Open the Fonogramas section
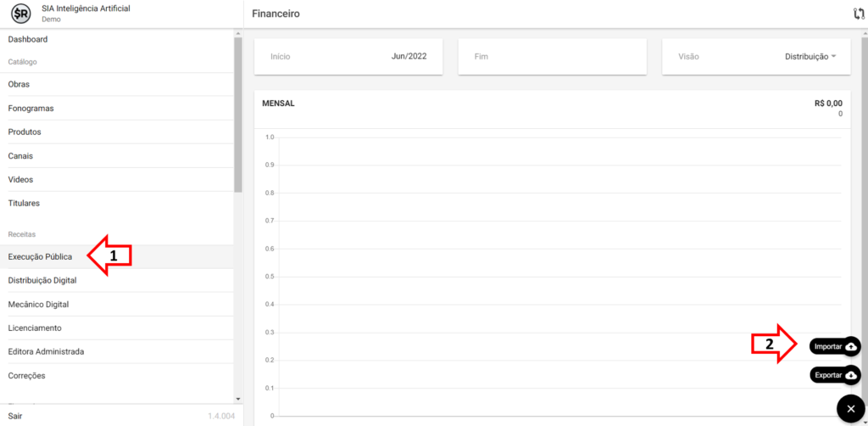This screenshot has width=868, height=426. [x=31, y=108]
